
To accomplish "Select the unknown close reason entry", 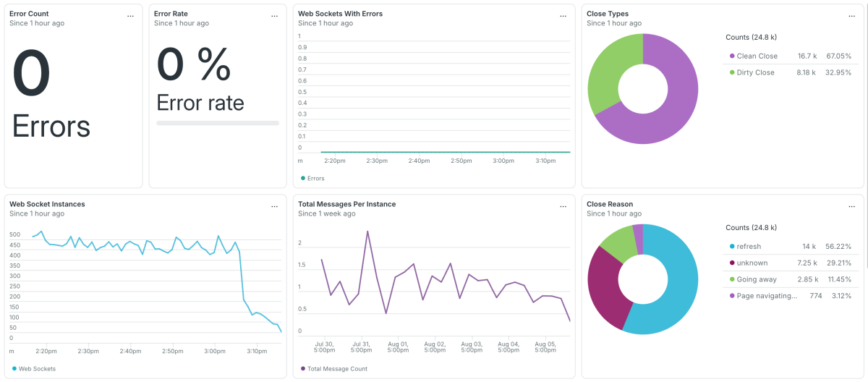I will [791, 263].
